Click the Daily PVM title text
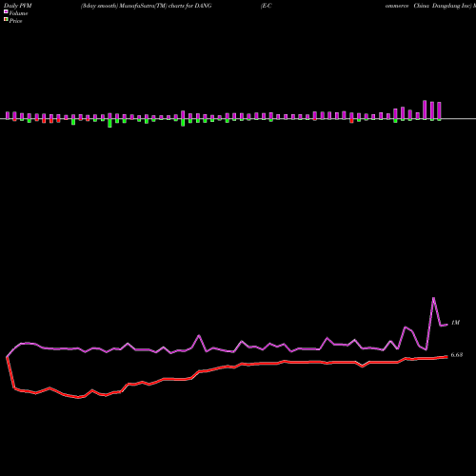Viewport: 476px width, 476px height. (x=18, y=6)
